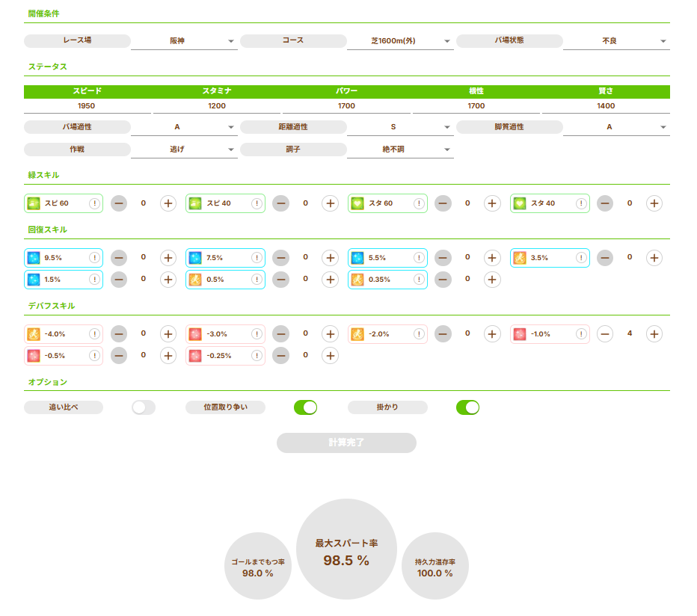The height and width of the screenshot is (616, 697).
Task: Increase 0.35% recovery skill count
Action: [491, 280]
